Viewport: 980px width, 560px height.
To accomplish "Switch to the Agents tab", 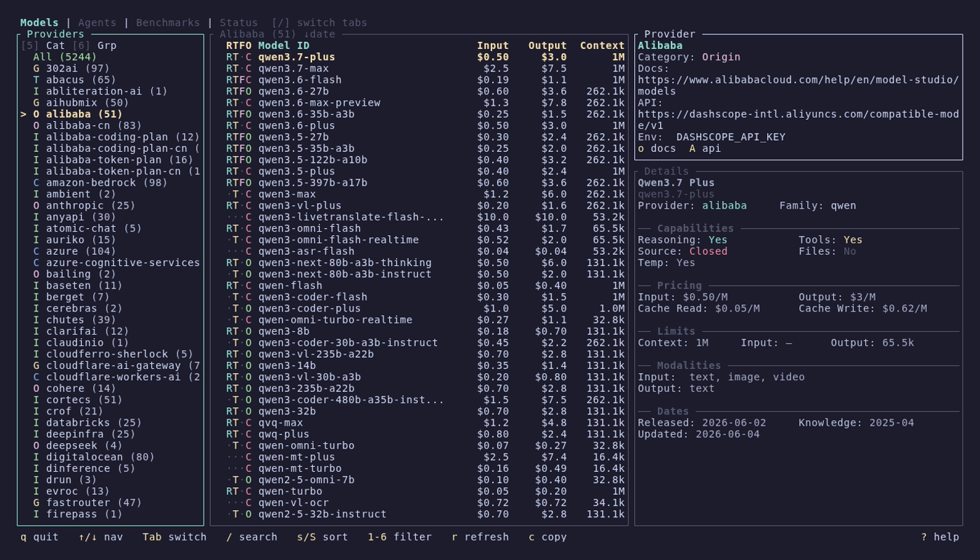I will pyautogui.click(x=97, y=22).
